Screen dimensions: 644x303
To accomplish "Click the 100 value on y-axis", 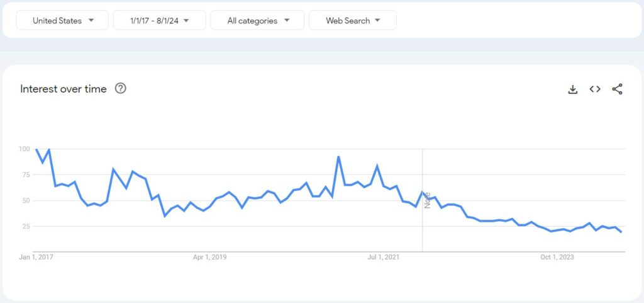I will [x=25, y=149].
